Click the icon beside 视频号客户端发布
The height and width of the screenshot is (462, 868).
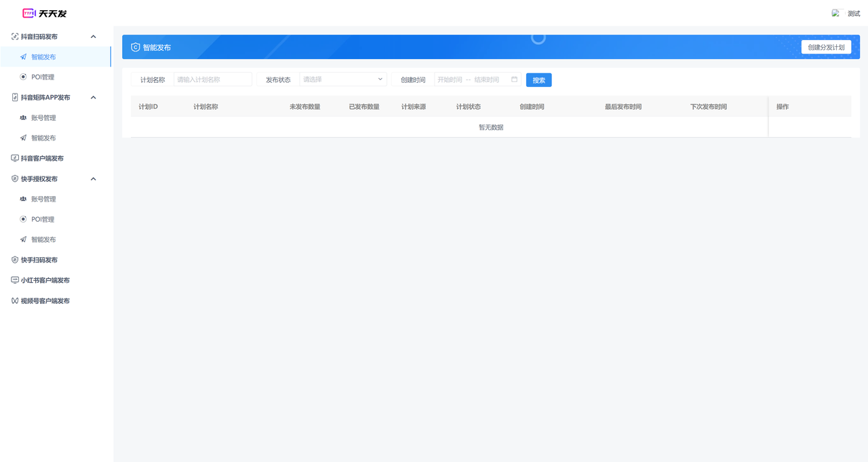point(15,301)
